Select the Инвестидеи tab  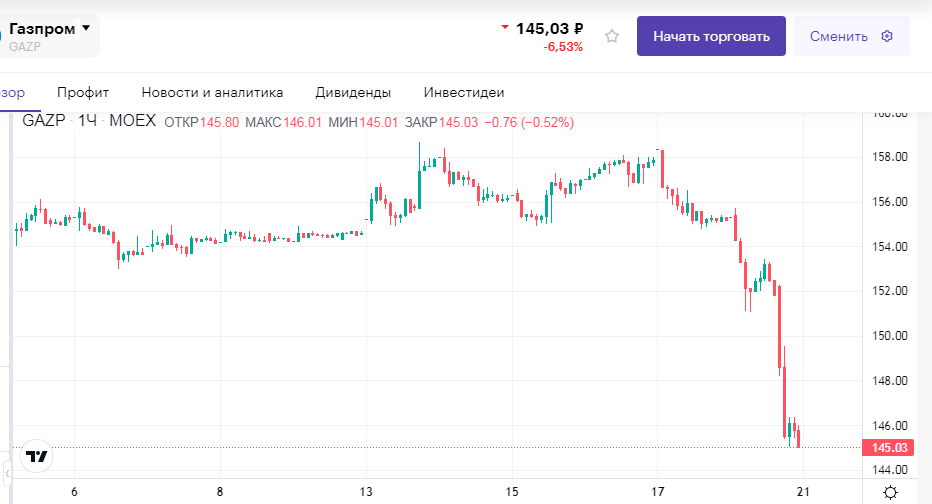pos(464,92)
